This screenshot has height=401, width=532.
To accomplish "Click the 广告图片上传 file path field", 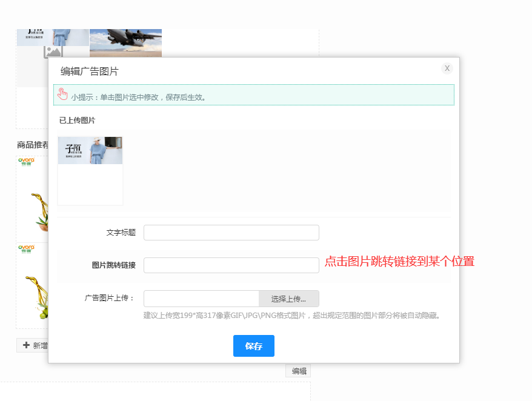I will point(201,299).
